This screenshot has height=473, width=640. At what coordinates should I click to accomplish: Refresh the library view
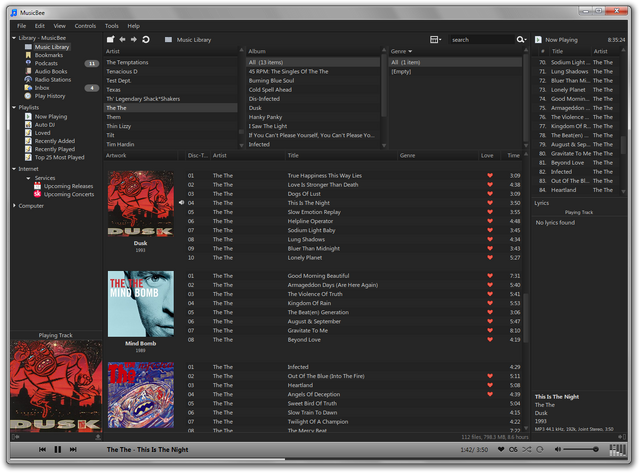point(146,40)
